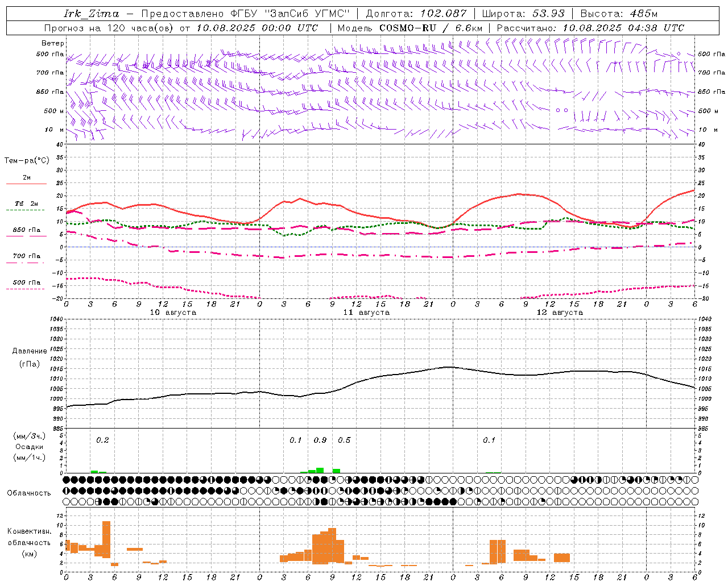Screen dimensions: 728x582
Task: Click the latitude value Широта: 53.93
Action: (x=523, y=14)
